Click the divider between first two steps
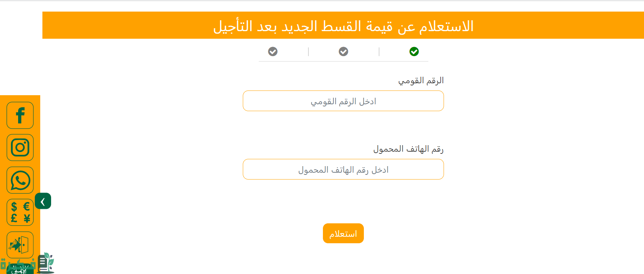Image resolution: width=644 pixels, height=274 pixels. pos(379,52)
